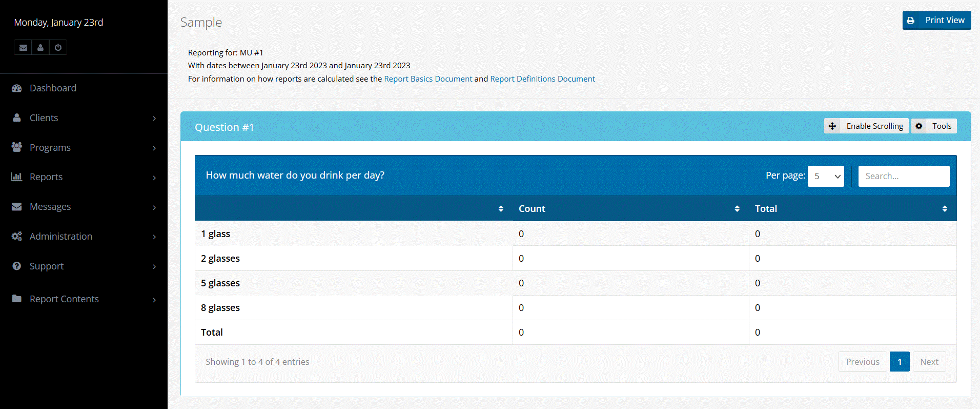980x409 pixels.
Task: Open the Report Basics Document link
Action: 428,79
